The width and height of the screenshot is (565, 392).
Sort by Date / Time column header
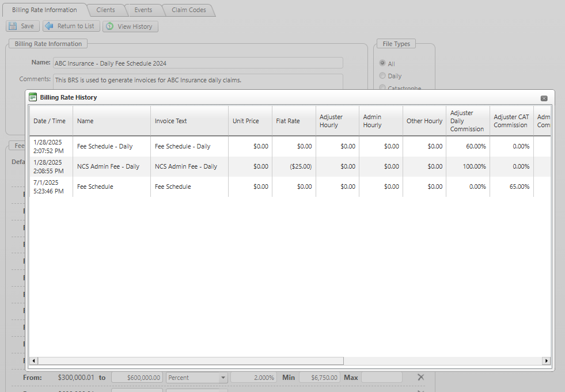pos(51,121)
